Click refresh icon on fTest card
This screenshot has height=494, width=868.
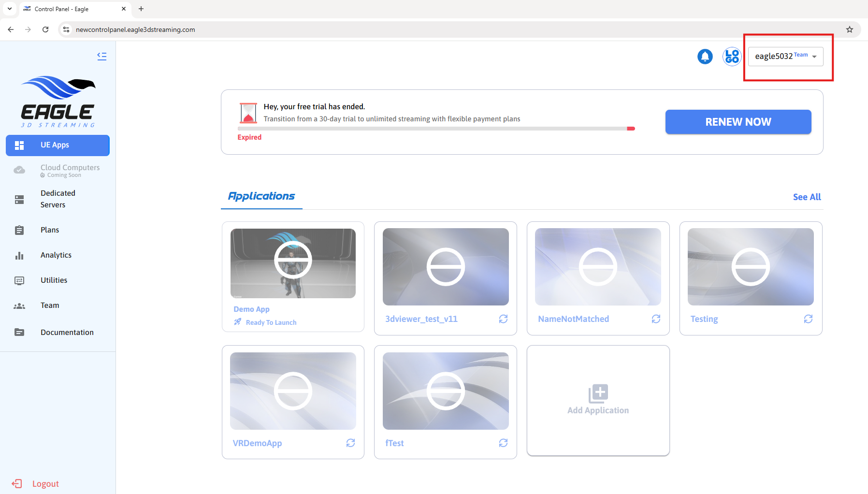(x=503, y=443)
